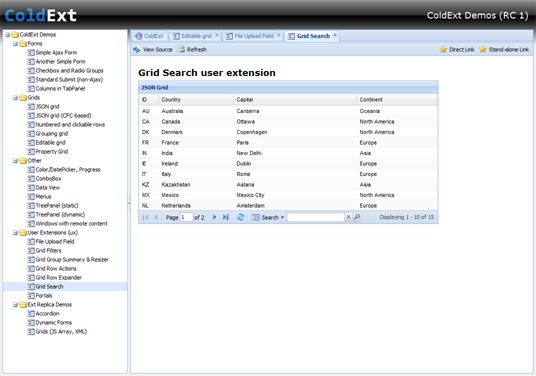536x376 pixels.
Task: Clear the grid search field
Action: click(x=348, y=217)
